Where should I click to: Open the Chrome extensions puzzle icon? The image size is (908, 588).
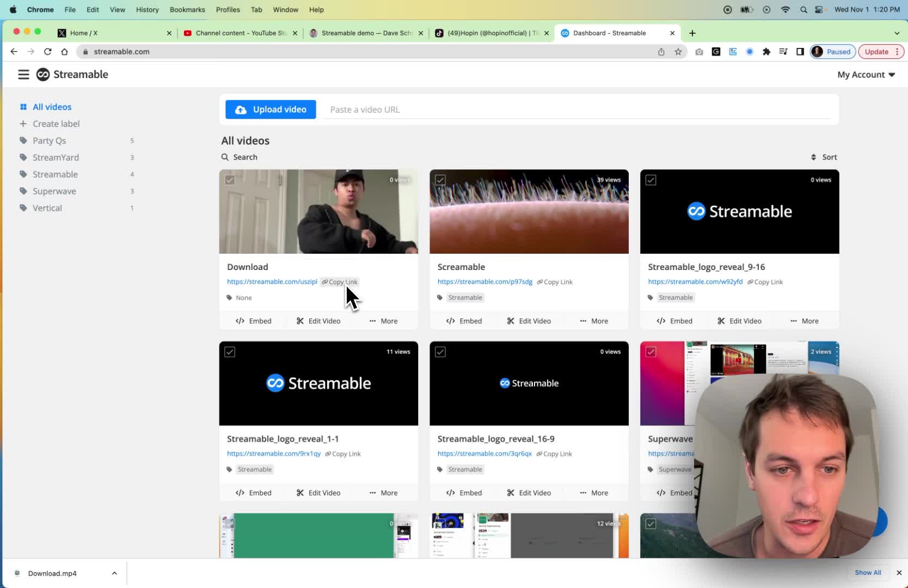pyautogui.click(x=766, y=52)
